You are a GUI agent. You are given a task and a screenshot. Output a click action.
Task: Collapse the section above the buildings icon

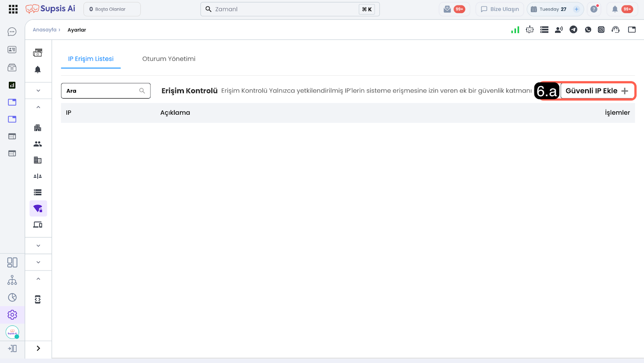click(x=38, y=107)
